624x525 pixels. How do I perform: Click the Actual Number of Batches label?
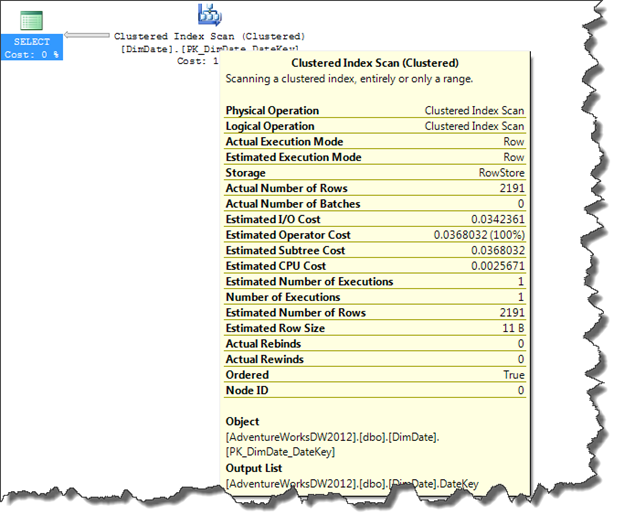(x=292, y=203)
